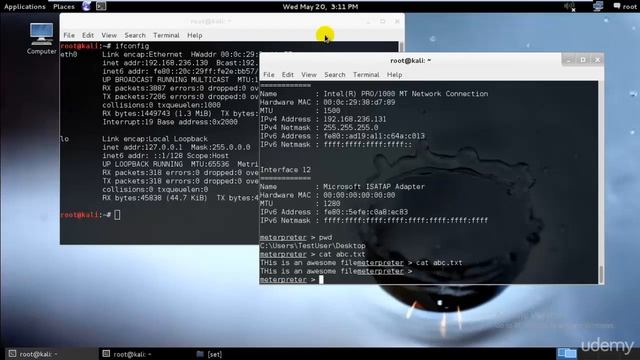Click the ifconfig command text in back terminal
640x360 pixels.
coord(132,46)
